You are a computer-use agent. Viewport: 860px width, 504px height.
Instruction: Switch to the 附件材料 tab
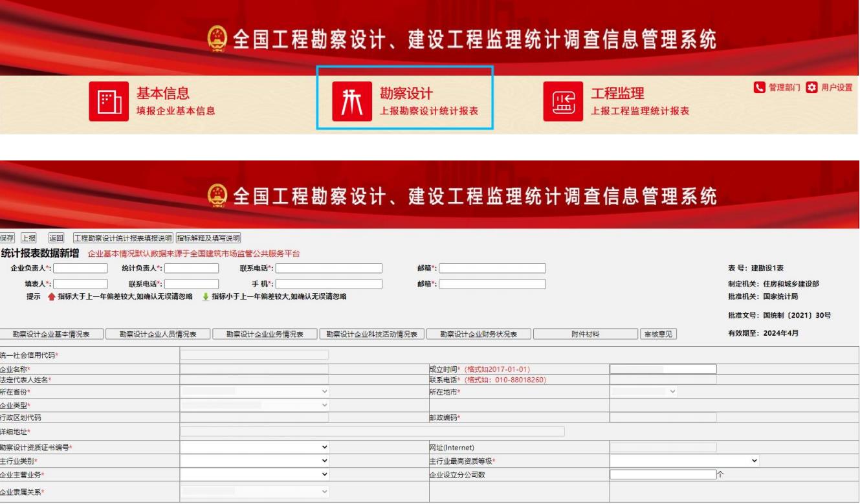coord(586,334)
